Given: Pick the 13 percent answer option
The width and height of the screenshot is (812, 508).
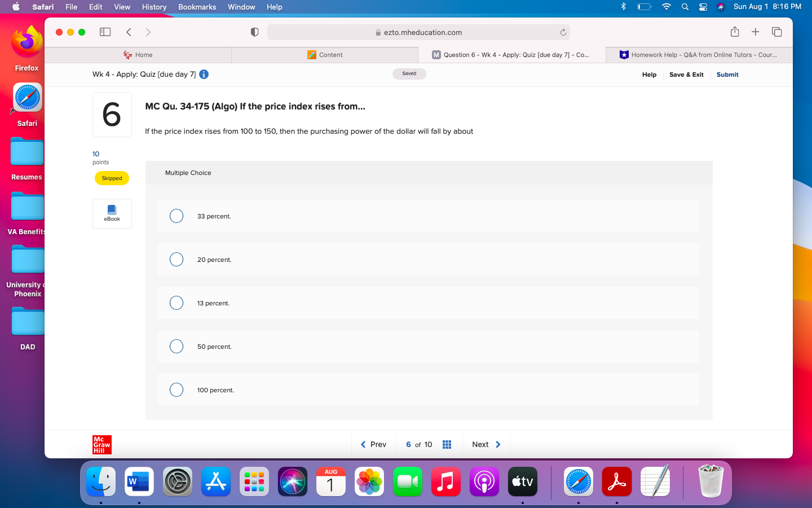Looking at the screenshot, I should (x=176, y=303).
